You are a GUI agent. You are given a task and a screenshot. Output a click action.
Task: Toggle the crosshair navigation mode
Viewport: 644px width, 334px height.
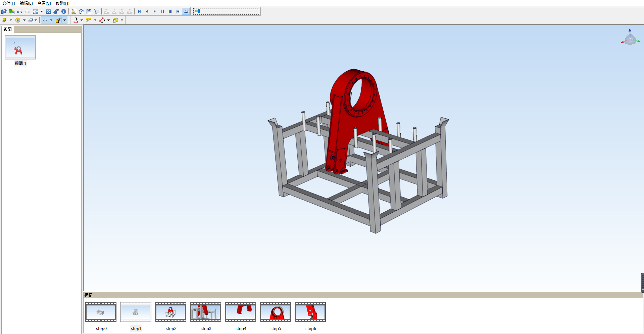tap(45, 20)
